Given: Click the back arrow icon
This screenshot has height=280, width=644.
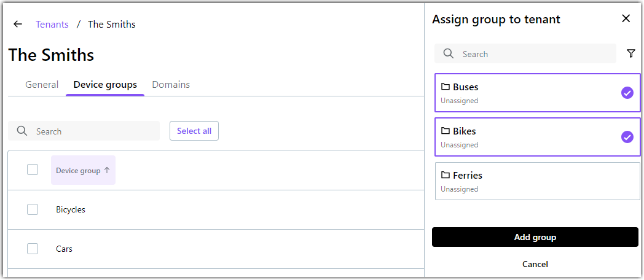Looking at the screenshot, I should point(18,24).
